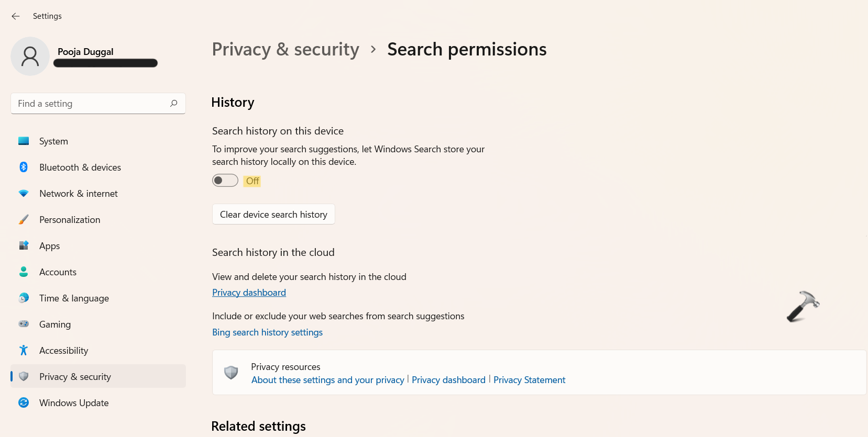The height and width of the screenshot is (437, 868).
Task: Click the Bluetooth & devices icon
Action: [24, 167]
